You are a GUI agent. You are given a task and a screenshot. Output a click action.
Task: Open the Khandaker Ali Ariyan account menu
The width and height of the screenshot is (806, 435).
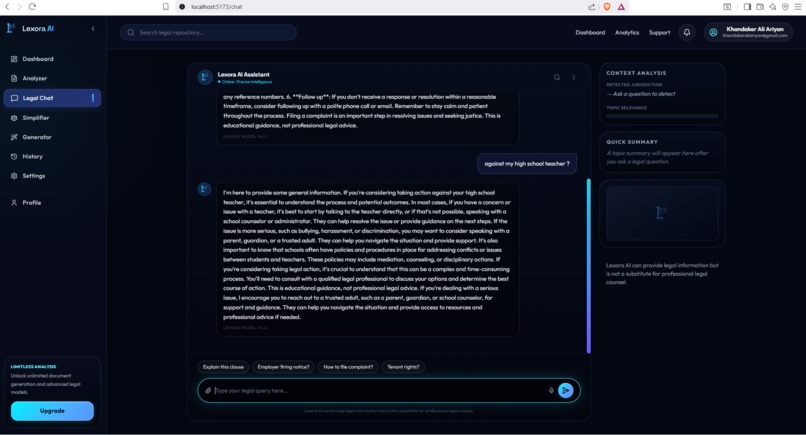click(748, 32)
